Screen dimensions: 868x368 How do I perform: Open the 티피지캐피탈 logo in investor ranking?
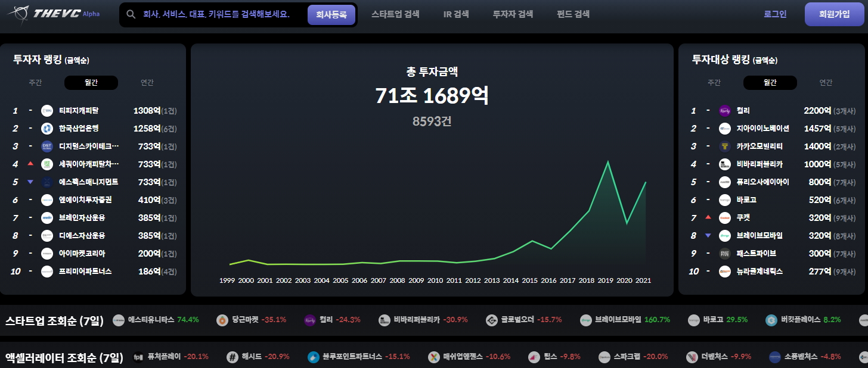pos(47,111)
